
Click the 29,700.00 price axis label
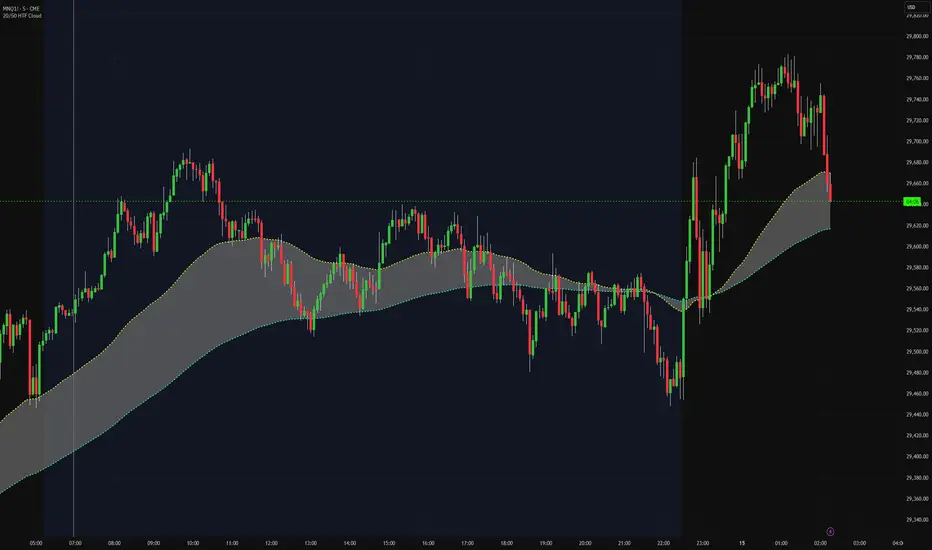(x=917, y=142)
